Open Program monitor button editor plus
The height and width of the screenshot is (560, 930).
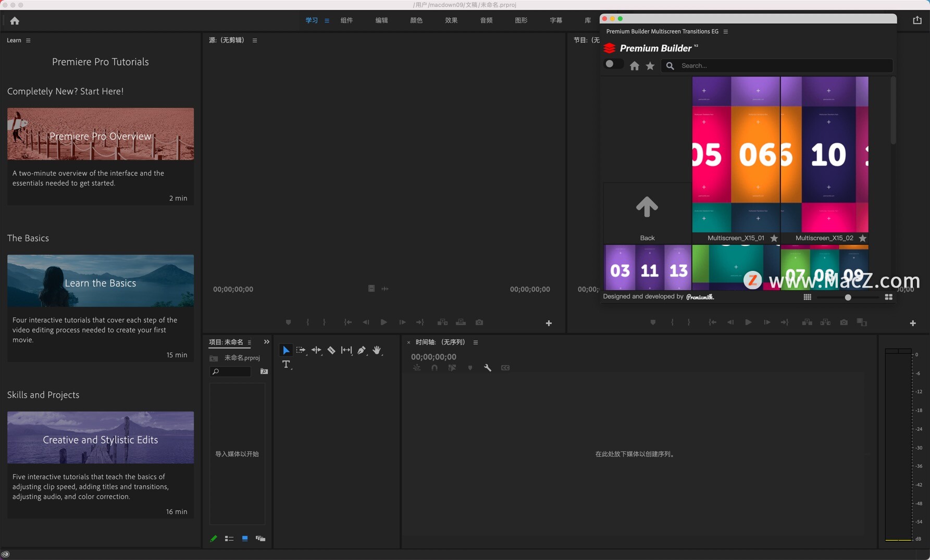pyautogui.click(x=913, y=323)
